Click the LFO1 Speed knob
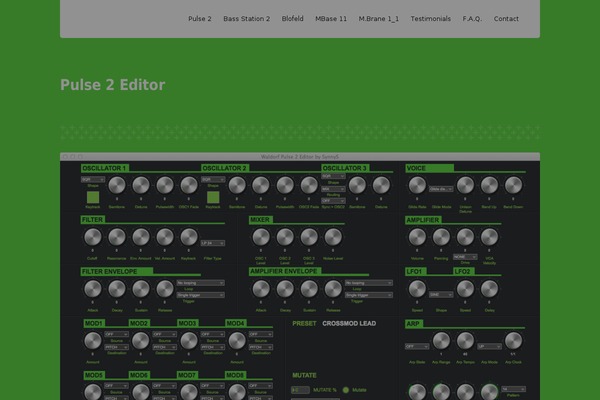The image size is (600, 400). point(417,289)
